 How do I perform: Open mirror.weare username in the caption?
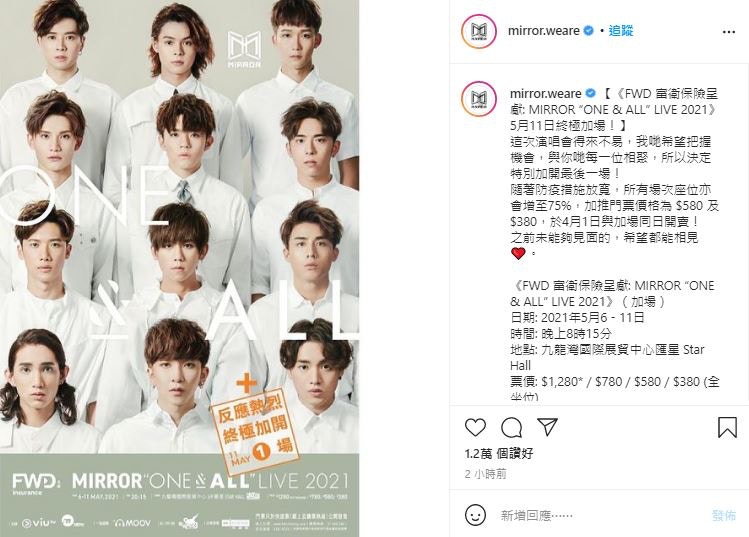click(546, 93)
